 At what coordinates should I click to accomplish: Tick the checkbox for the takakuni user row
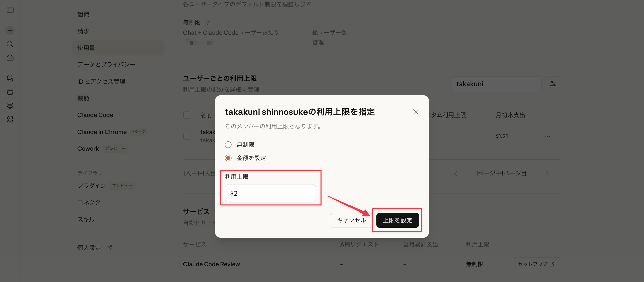coord(187,136)
